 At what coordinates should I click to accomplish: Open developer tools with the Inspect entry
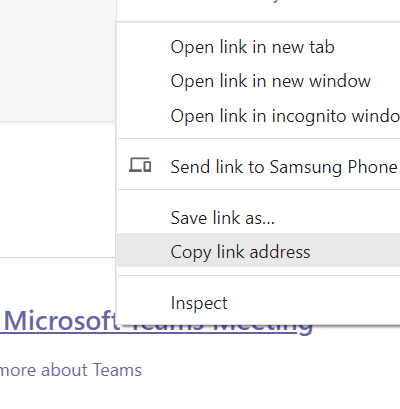(x=259, y=303)
